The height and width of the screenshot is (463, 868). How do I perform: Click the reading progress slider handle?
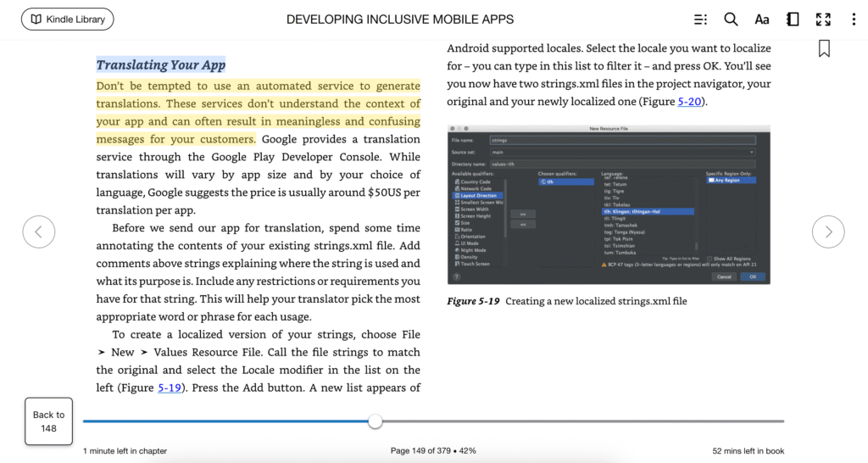(x=376, y=421)
